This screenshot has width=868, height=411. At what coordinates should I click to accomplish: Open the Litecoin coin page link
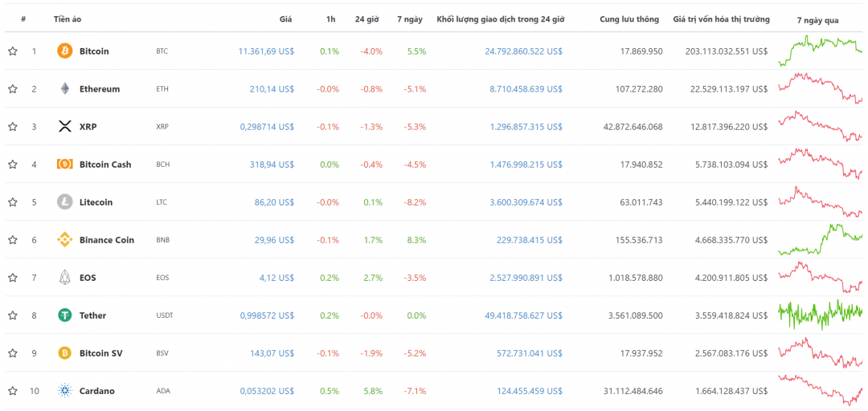[x=96, y=202]
